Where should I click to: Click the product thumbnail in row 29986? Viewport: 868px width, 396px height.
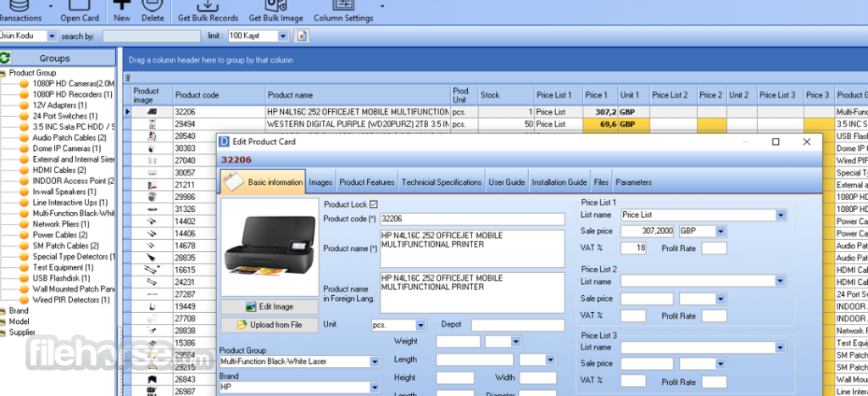click(x=153, y=198)
